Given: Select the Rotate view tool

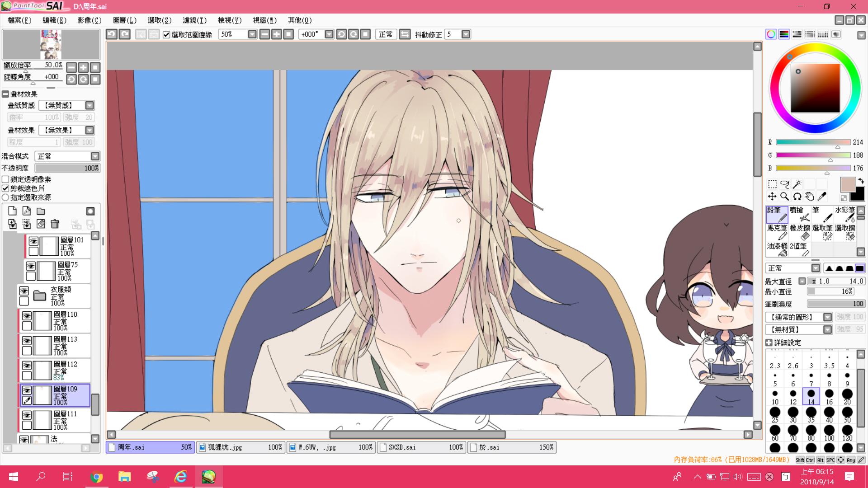Looking at the screenshot, I should 797,196.
